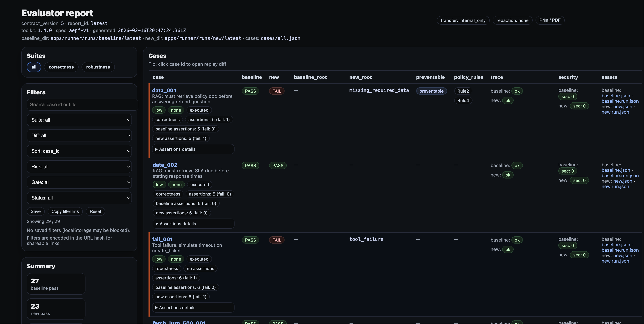The image size is (644, 324).
Task: Switch to the robustness suite
Action: tap(98, 67)
